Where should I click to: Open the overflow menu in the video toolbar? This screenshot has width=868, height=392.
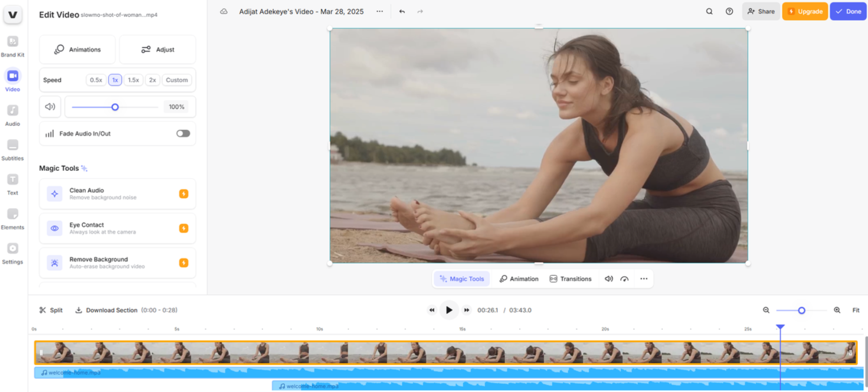[644, 279]
